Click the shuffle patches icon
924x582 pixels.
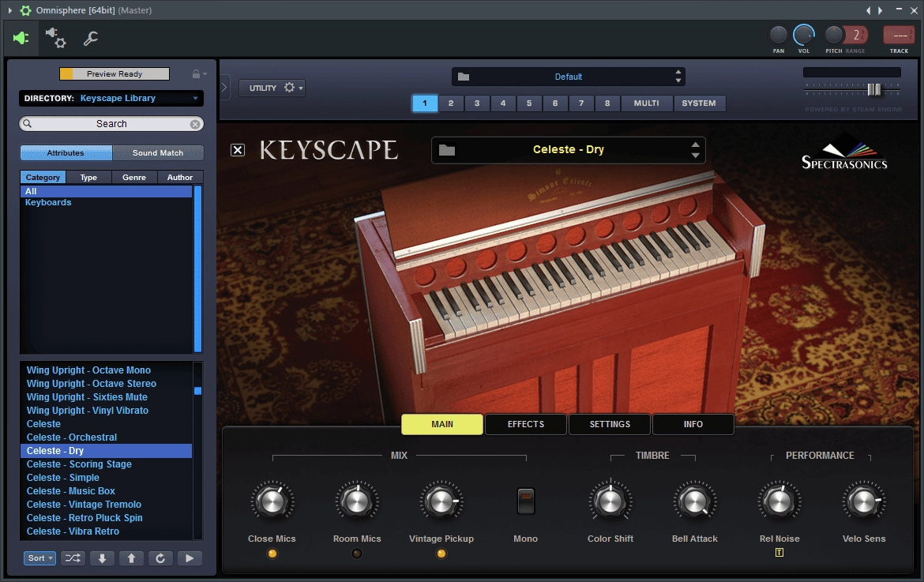73,558
